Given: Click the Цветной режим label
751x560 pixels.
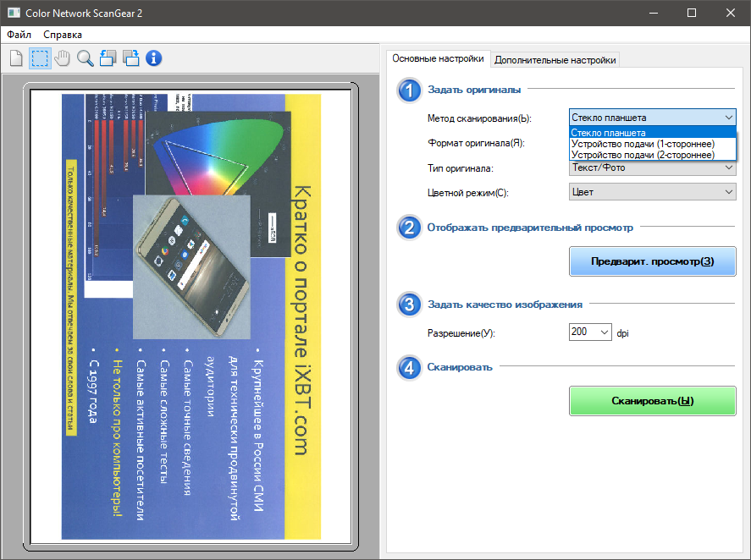Looking at the screenshot, I should (468, 193).
